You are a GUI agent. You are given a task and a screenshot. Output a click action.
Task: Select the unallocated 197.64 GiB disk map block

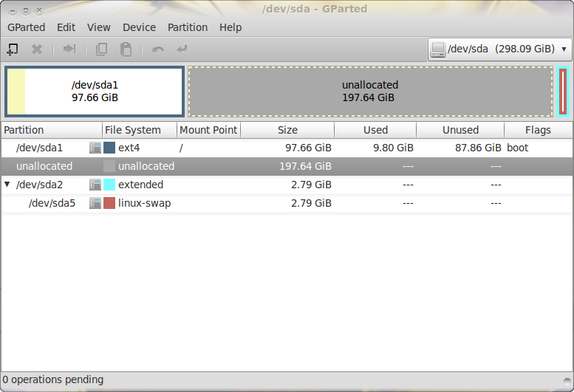(370, 92)
